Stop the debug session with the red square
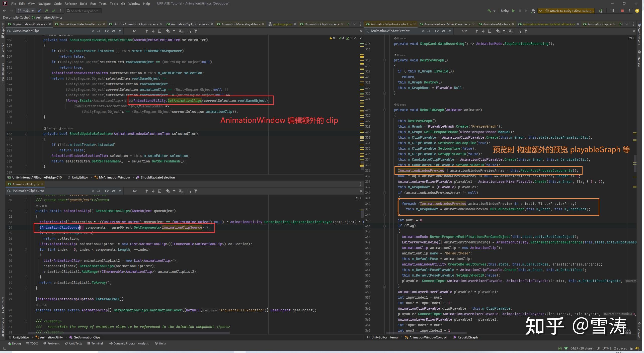The height and width of the screenshot is (353, 644). point(622,11)
